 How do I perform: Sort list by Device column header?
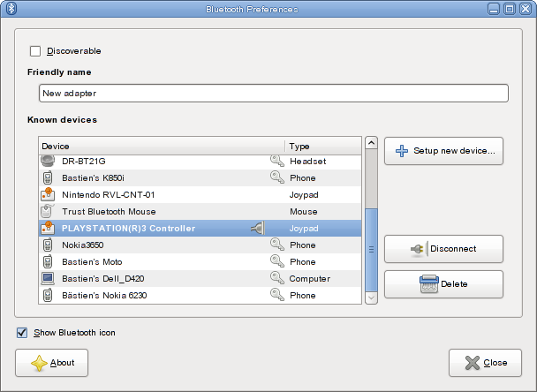(x=162, y=147)
